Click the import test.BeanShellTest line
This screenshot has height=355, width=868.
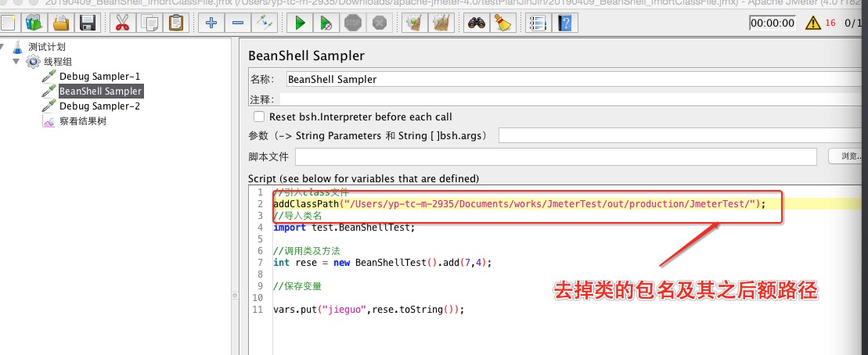point(344,228)
